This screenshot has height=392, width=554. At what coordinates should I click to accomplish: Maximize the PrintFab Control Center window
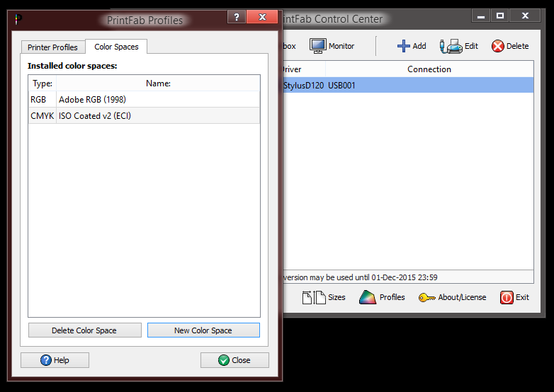pyautogui.click(x=500, y=16)
